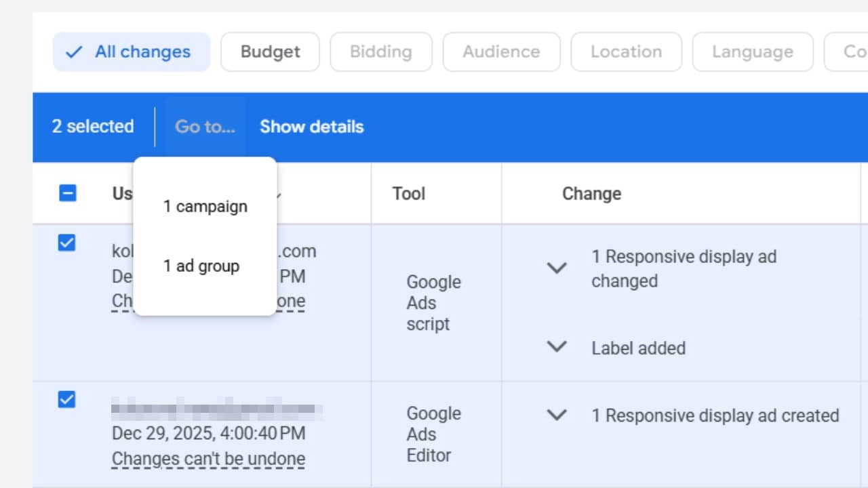The height and width of the screenshot is (488, 868).
Task: Open the 'Changes can't be undone' link, bottom row
Action: click(x=208, y=459)
